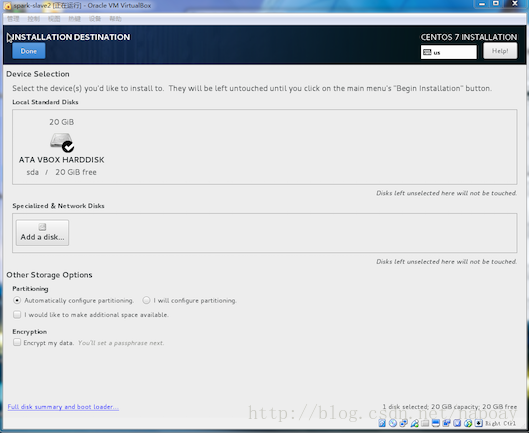This screenshot has height=433, width=529.
Task: Open the 管理 menu
Action: click(13, 19)
